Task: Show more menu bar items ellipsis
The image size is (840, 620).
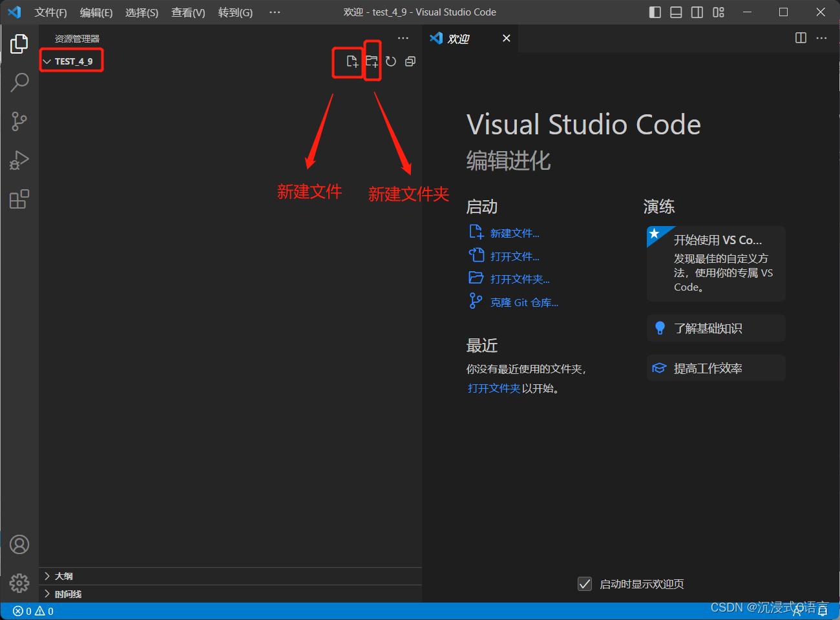Action: point(275,12)
